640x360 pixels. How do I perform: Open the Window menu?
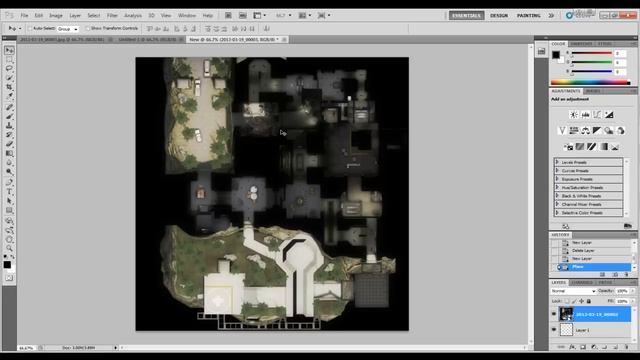187,16
